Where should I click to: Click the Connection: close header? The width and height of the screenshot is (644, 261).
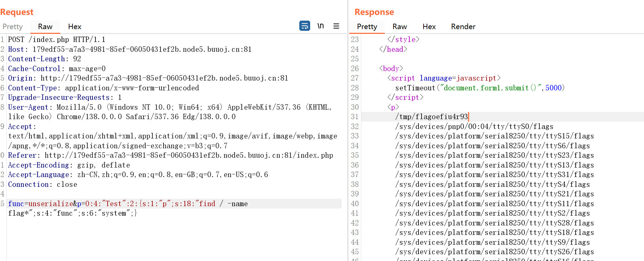pos(43,184)
